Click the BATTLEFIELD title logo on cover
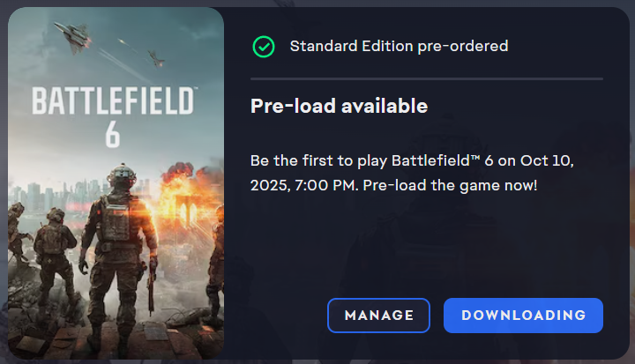Screen dimensions: 635x364 tap(113, 101)
